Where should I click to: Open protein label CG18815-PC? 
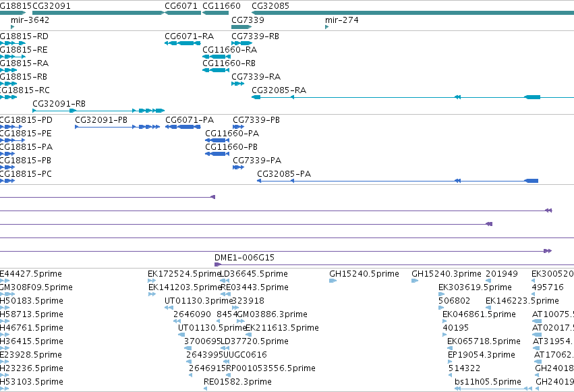pyautogui.click(x=26, y=174)
